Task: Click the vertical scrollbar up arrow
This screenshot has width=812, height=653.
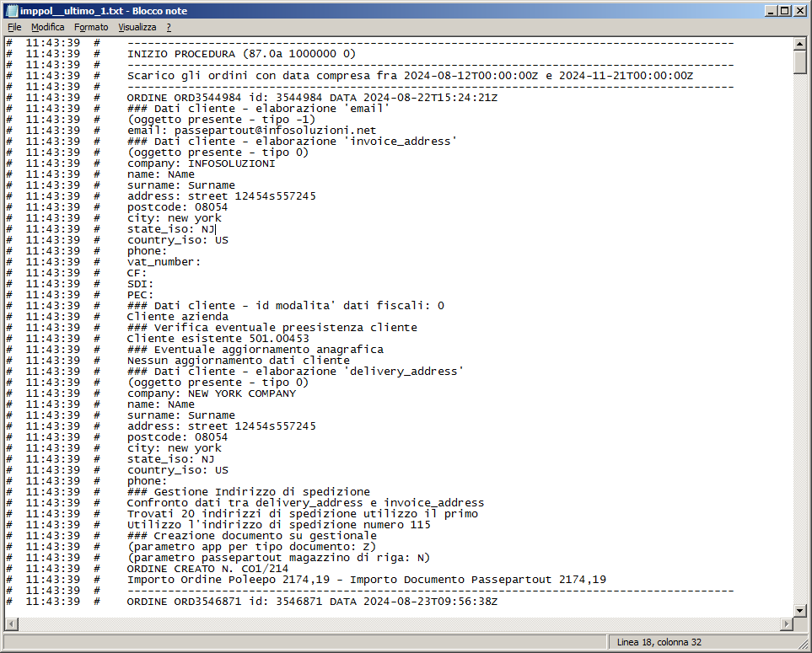Action: click(799, 44)
